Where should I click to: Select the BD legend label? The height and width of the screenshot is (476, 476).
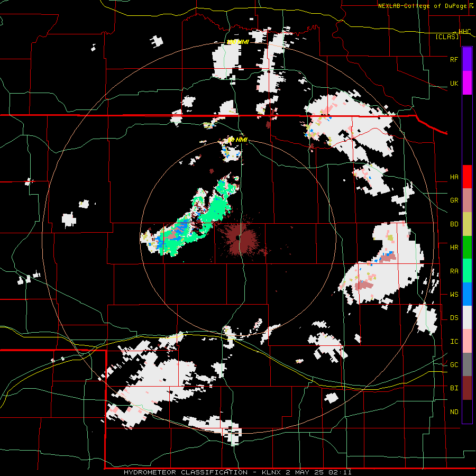[x=454, y=224]
